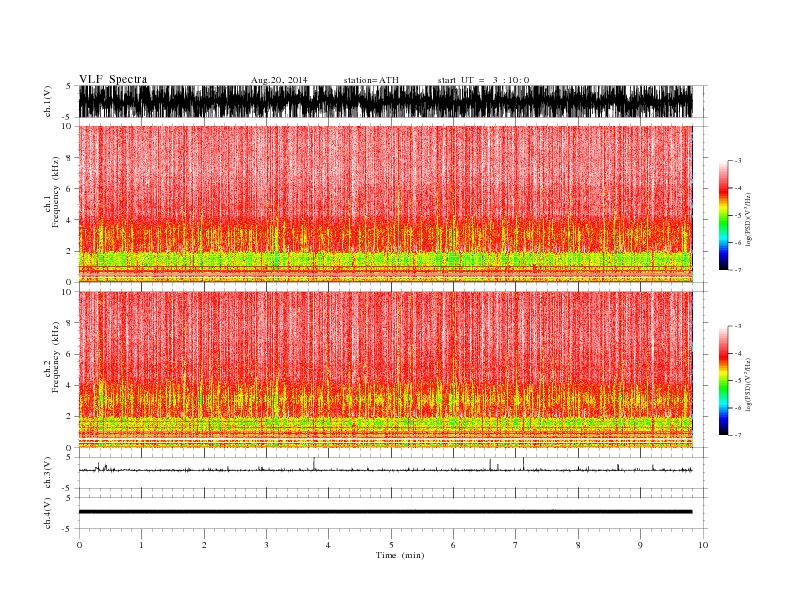Click the "-3" tick on ch.1 color bar
This screenshot has height=612, width=792.
pyautogui.click(x=738, y=161)
